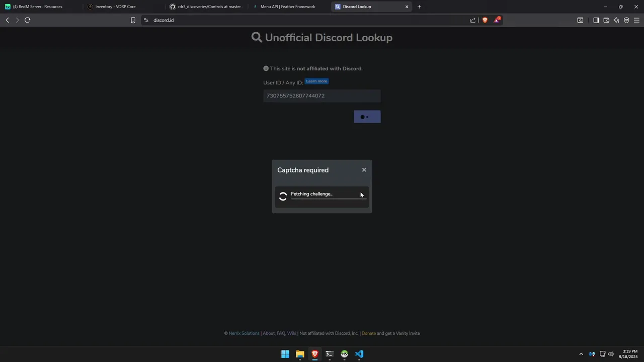Open Leo AI sparkle icon
Viewport: 644px width, 362px height.
point(616,20)
